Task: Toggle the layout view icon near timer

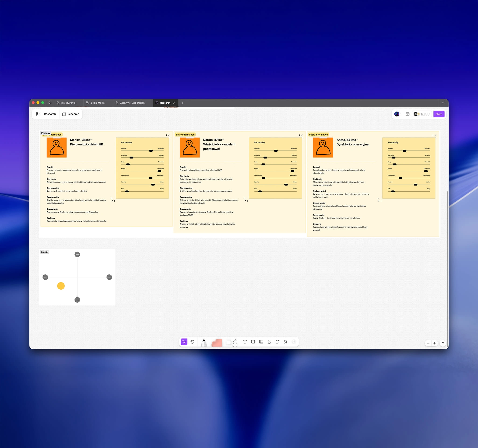Action: pos(408,114)
